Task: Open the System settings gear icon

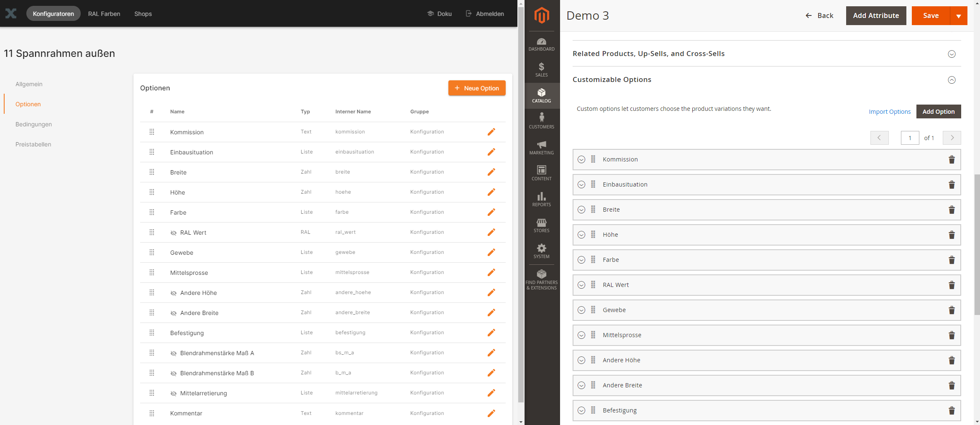Action: 541,250
